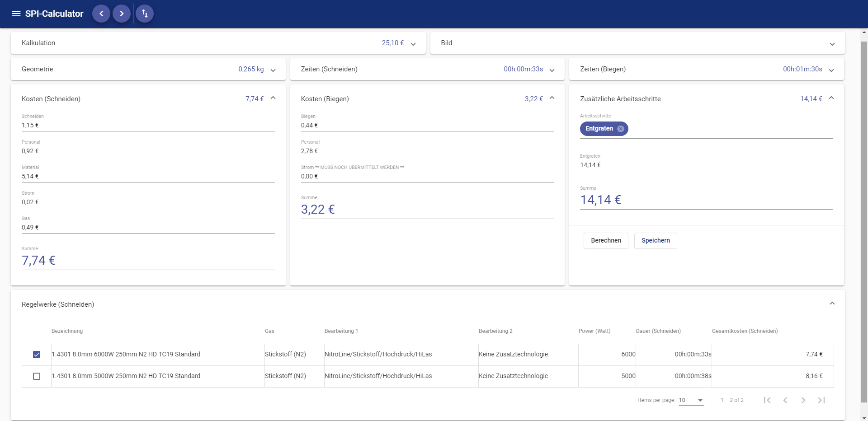
Task: Click the vertical page scrollbar
Action: [x=864, y=221]
